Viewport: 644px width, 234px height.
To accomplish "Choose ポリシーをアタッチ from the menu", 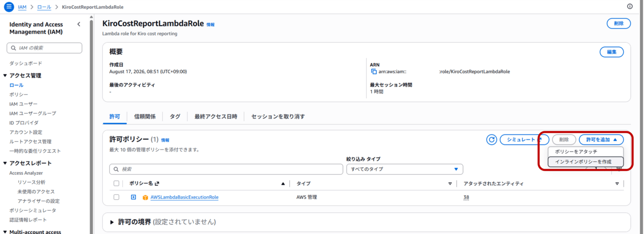I will [586, 151].
